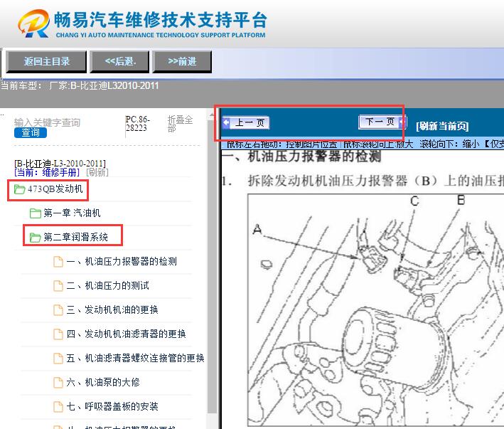The height and width of the screenshot is (429, 504).
Task: Click page icon of 六、机油泵的大修
Action: (x=58, y=382)
